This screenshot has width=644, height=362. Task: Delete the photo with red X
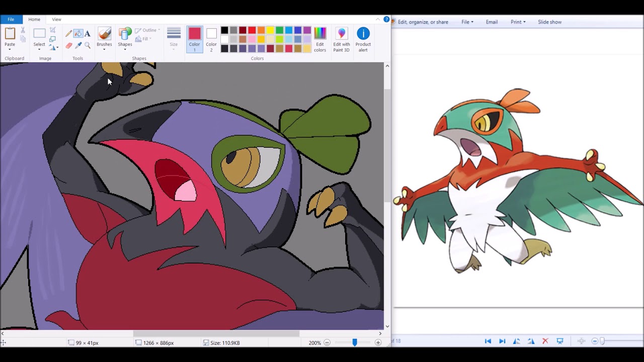coord(545,341)
